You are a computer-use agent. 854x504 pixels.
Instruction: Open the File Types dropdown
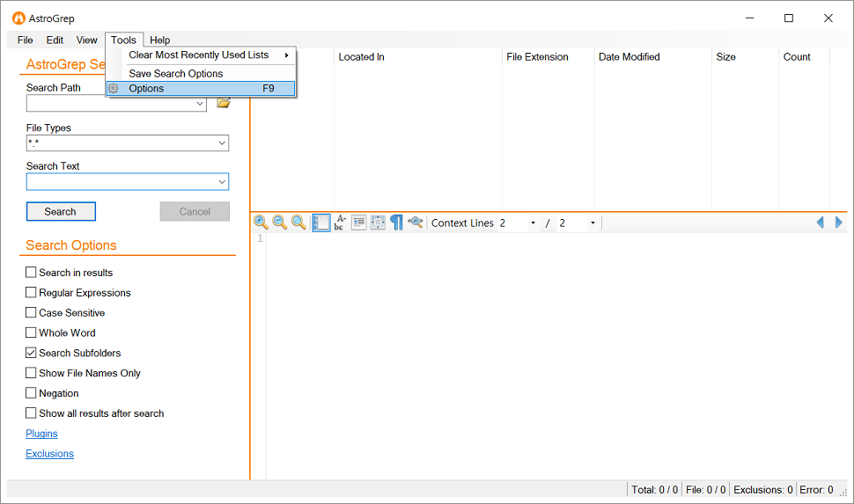pos(222,143)
